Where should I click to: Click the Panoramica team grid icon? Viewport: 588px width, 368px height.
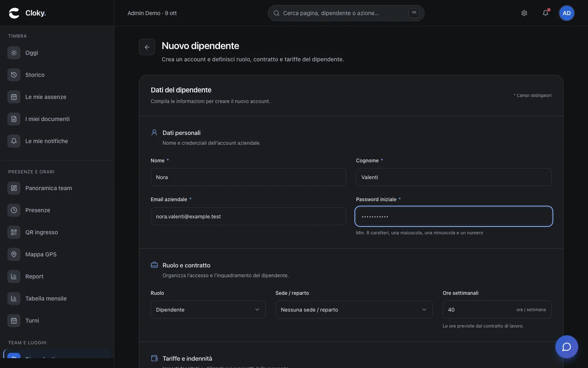click(x=14, y=188)
